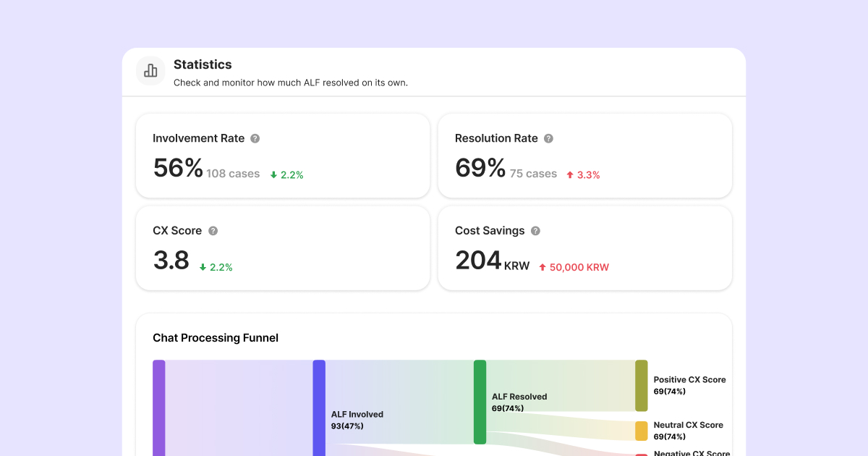Click the Involvement Rate down arrow indicator
Image resolution: width=868 pixels, height=456 pixels.
[273, 175]
